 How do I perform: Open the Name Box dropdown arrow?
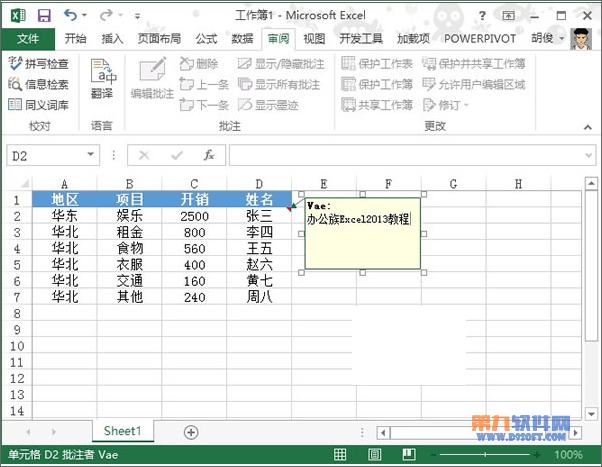coord(91,155)
